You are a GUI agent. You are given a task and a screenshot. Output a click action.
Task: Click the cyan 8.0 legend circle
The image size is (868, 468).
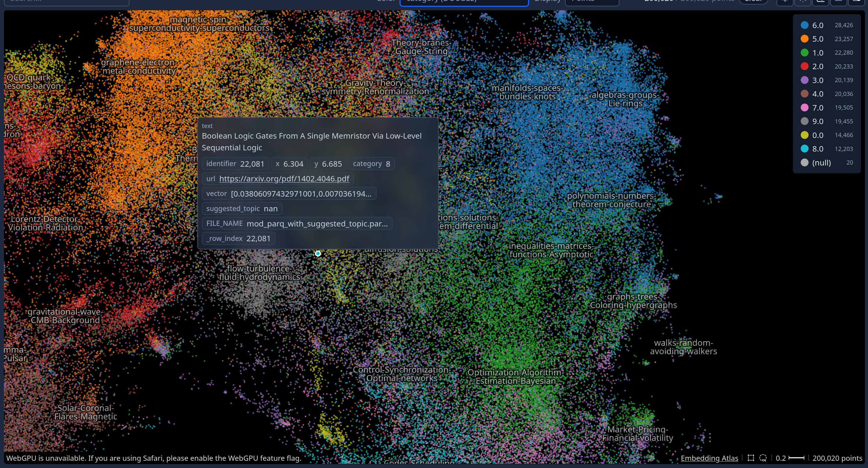[x=804, y=149]
